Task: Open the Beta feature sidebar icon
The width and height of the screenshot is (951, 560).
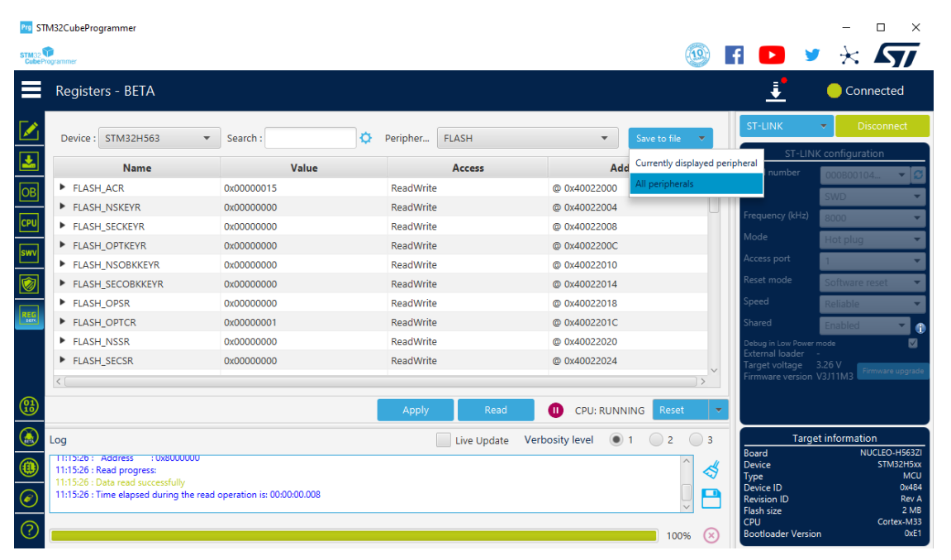Action: [29, 437]
